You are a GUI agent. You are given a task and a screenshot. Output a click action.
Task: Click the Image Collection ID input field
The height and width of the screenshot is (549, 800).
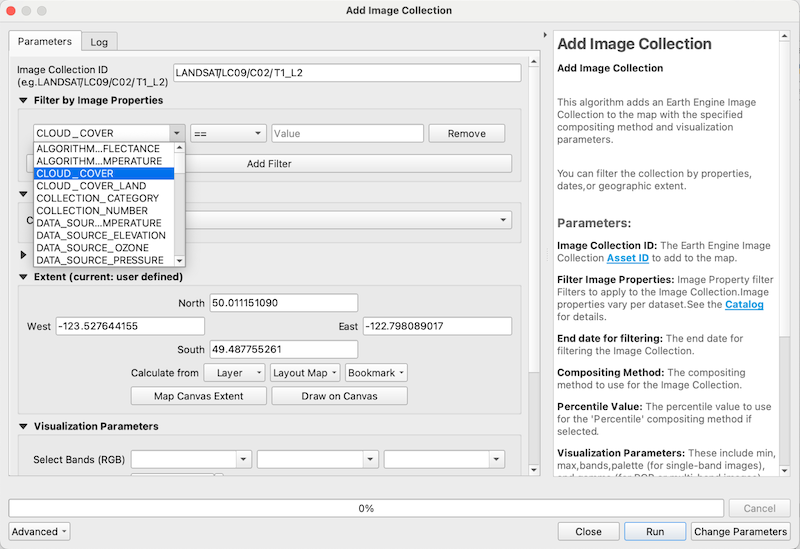pyautogui.click(x=347, y=72)
